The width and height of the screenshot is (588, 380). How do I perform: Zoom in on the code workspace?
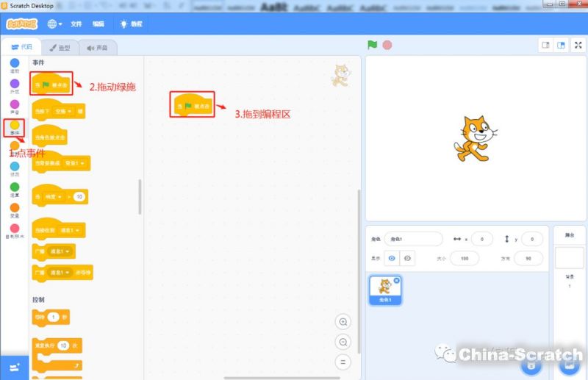342,322
